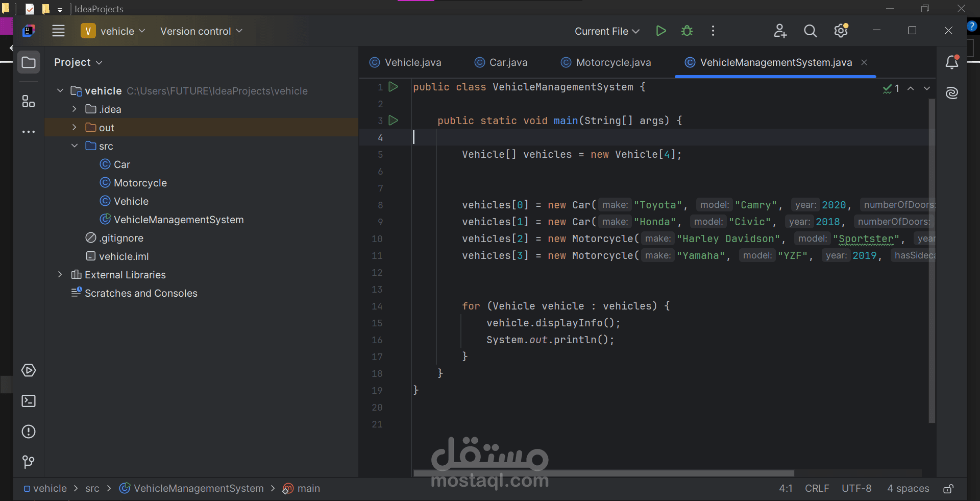Select Scratches and Consoles
Image resolution: width=980 pixels, height=501 pixels.
[141, 293]
